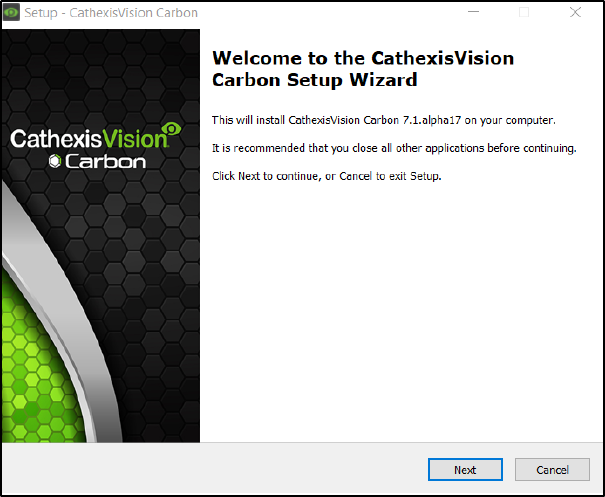Close the setup wizard window
This screenshot has width=605, height=497.
point(575,12)
